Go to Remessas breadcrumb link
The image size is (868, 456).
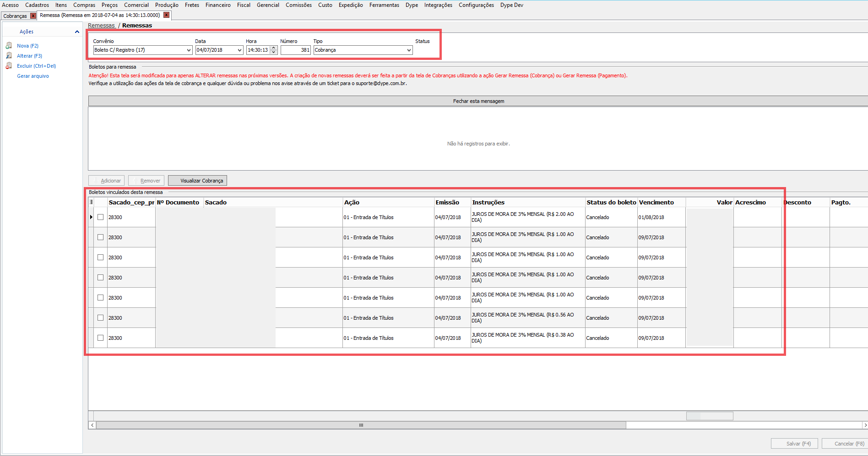coord(101,26)
